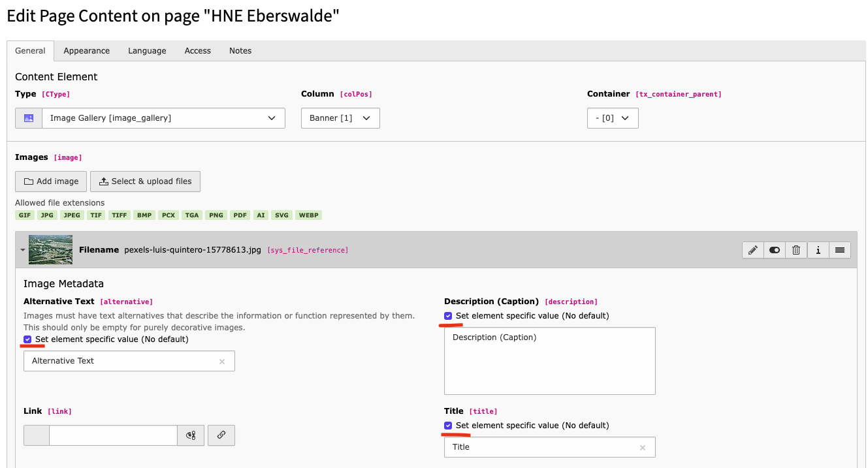The image size is (868, 468).
Task: Open the Container dropdown
Action: (x=612, y=118)
